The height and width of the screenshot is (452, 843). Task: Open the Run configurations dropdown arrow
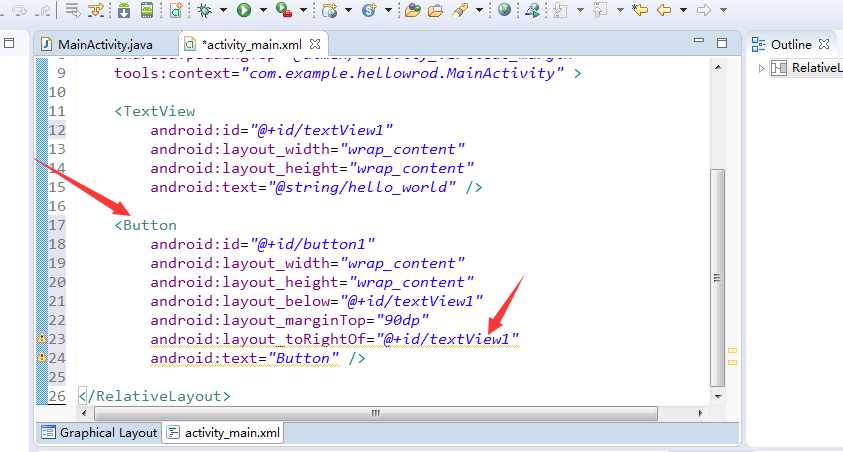click(x=263, y=10)
